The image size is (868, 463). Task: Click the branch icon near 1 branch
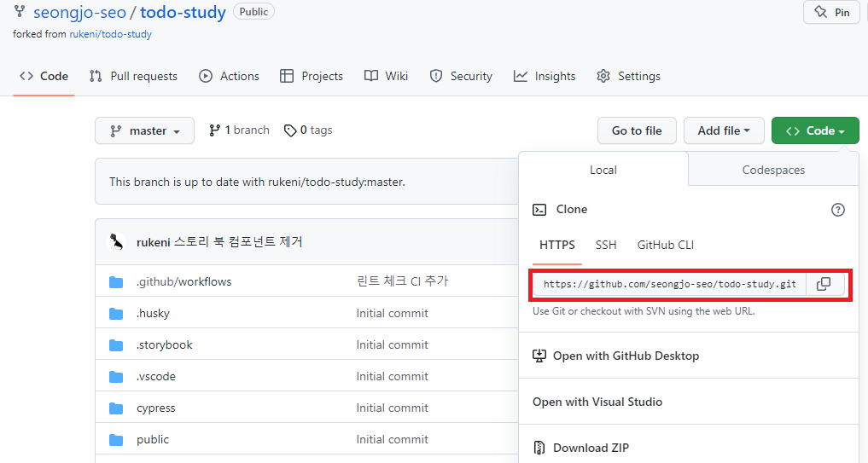[x=215, y=130]
